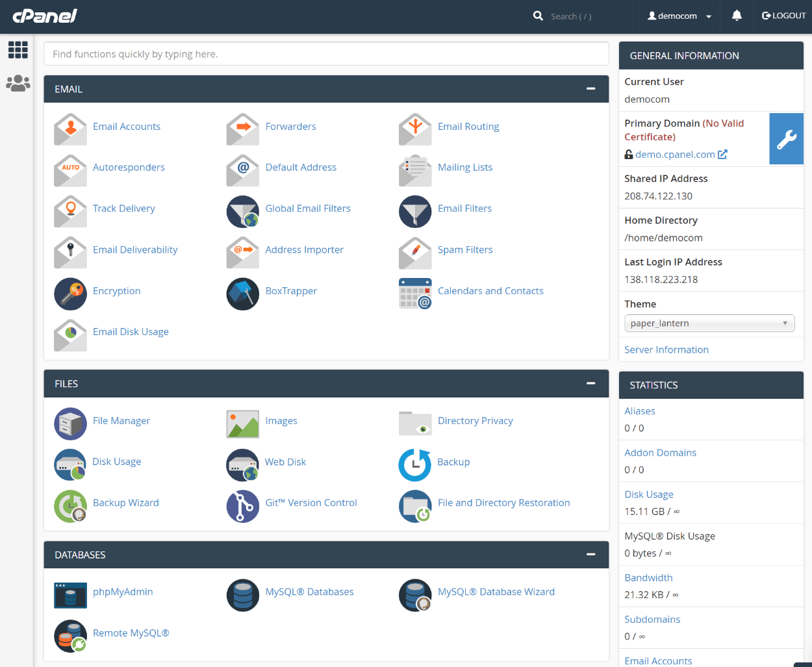Open the MySQL Databases cylinder icon
The width and height of the screenshot is (812, 667).
click(x=243, y=595)
